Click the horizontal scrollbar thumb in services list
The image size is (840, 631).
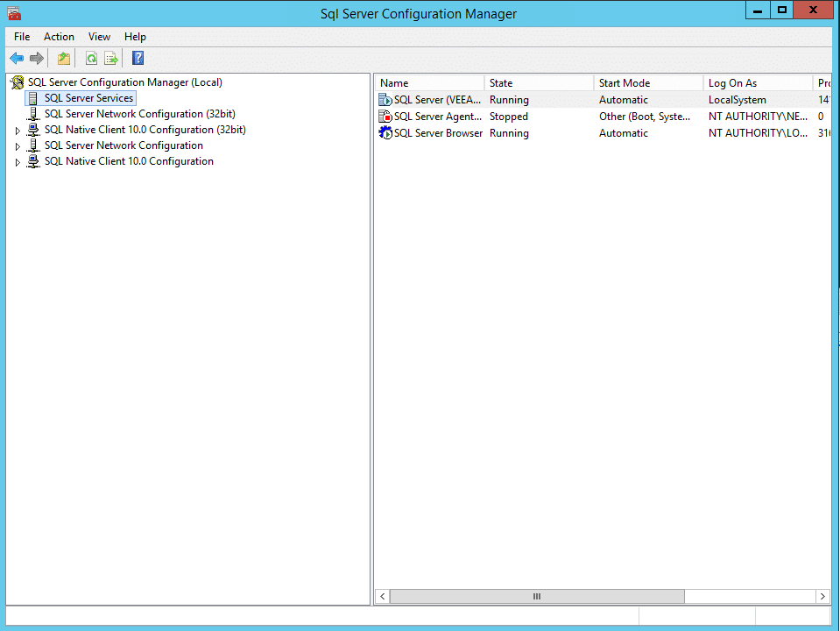pyautogui.click(x=537, y=596)
